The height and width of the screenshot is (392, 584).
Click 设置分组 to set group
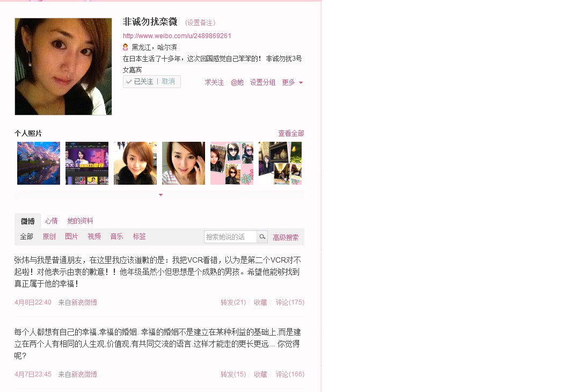point(262,82)
